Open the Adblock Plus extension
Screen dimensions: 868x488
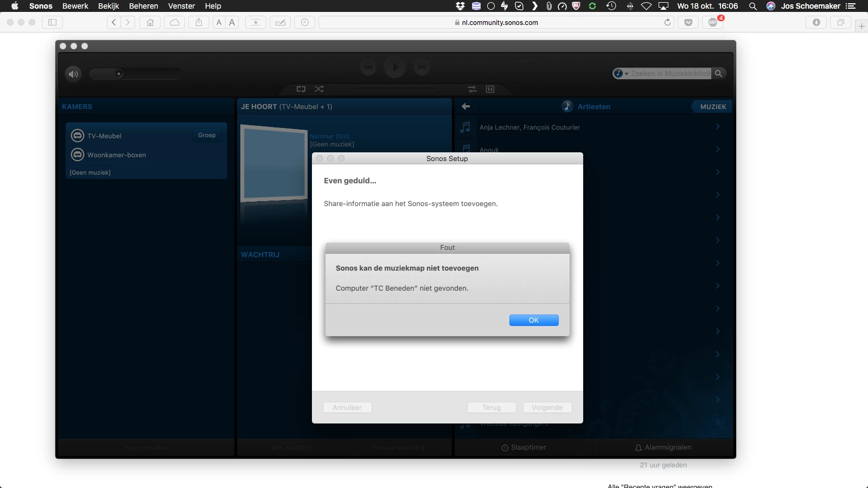tap(713, 22)
